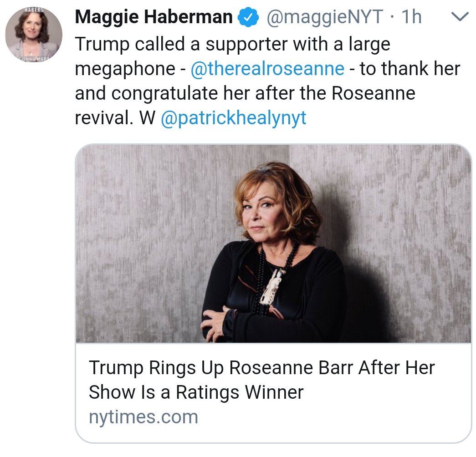Screen dimensions: 476x457
Task: Expand the tweet options chevron
Action: 459,18
